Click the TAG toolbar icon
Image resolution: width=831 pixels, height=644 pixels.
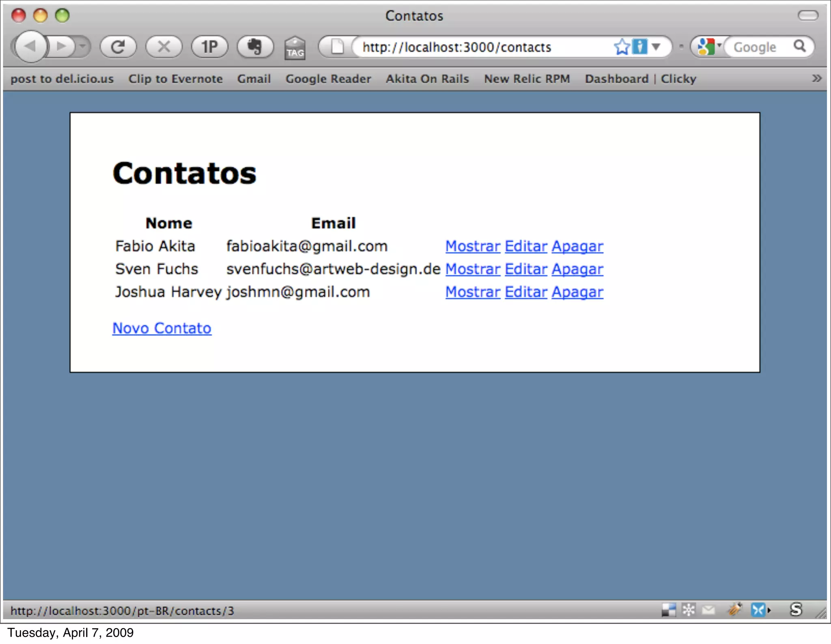[x=295, y=48]
